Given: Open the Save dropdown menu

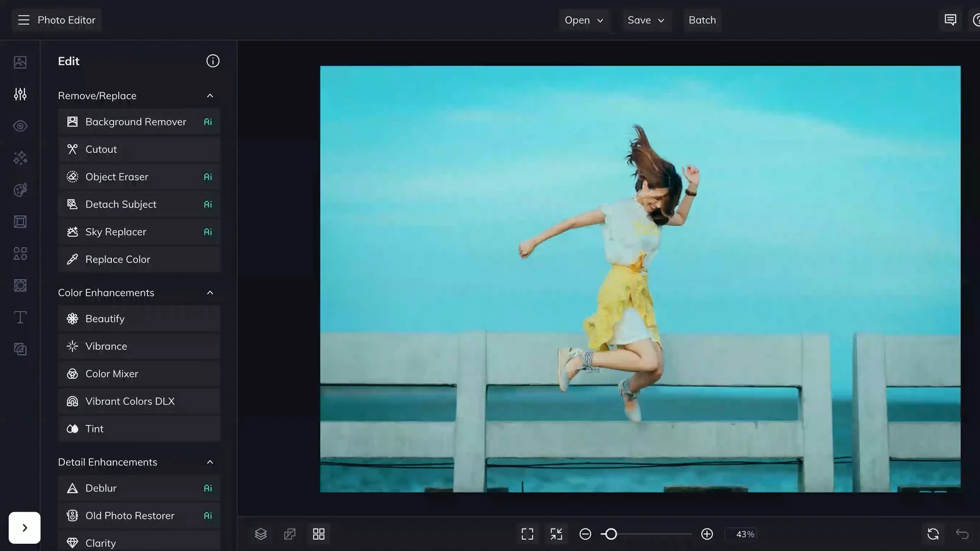Looking at the screenshot, I should tap(646, 20).
